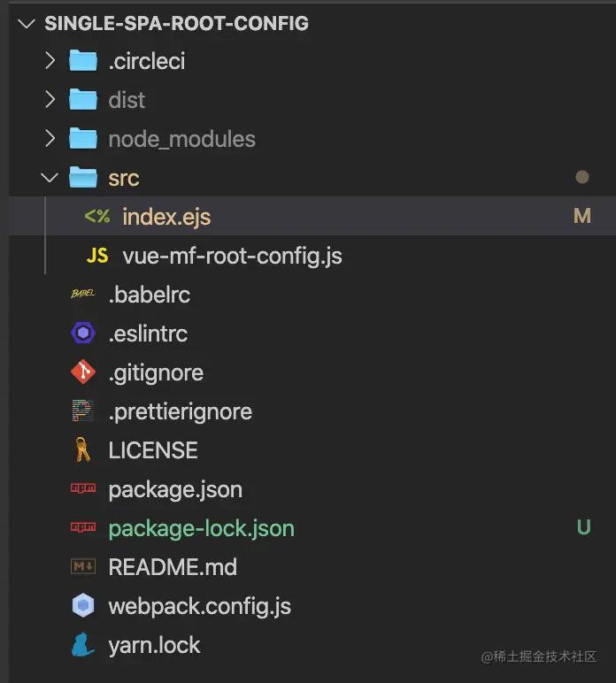Click the yarn cat icon beside yarn.lock
The image size is (616, 683).
click(82, 645)
